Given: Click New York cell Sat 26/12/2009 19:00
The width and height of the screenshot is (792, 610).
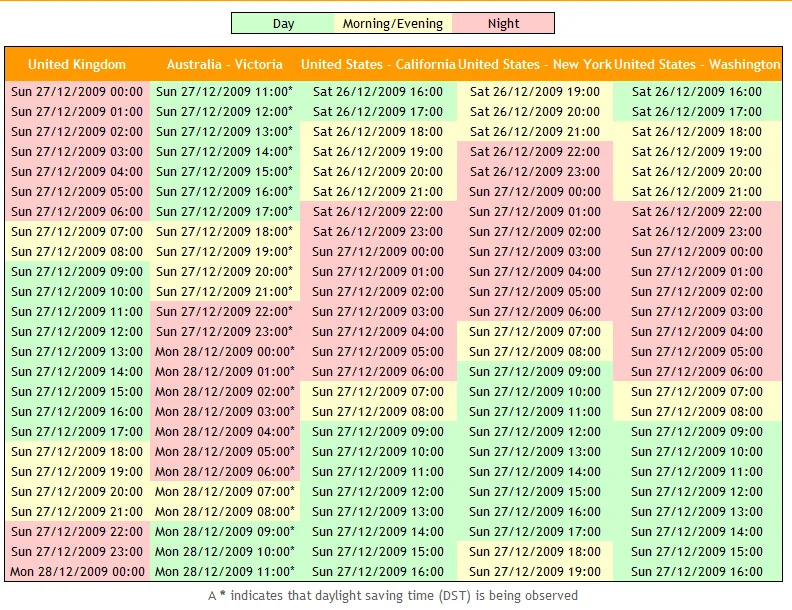Looking at the screenshot, I should click(535, 91).
